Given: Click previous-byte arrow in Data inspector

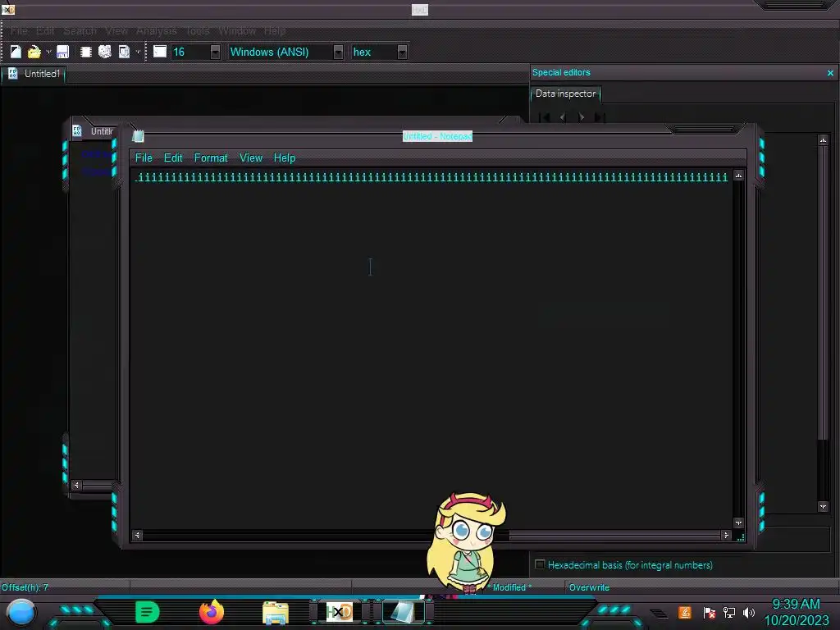Looking at the screenshot, I should pyautogui.click(x=563, y=116).
